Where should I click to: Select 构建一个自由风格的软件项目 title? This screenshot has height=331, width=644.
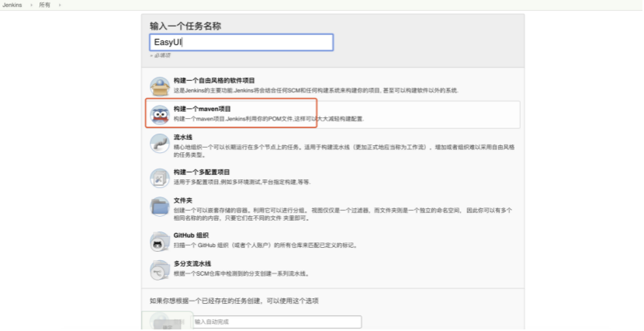pos(214,81)
